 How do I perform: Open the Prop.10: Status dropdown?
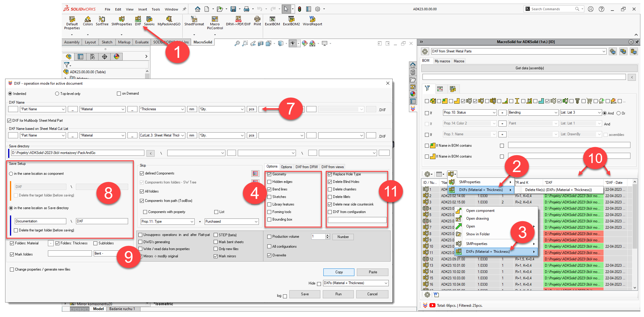(x=470, y=112)
